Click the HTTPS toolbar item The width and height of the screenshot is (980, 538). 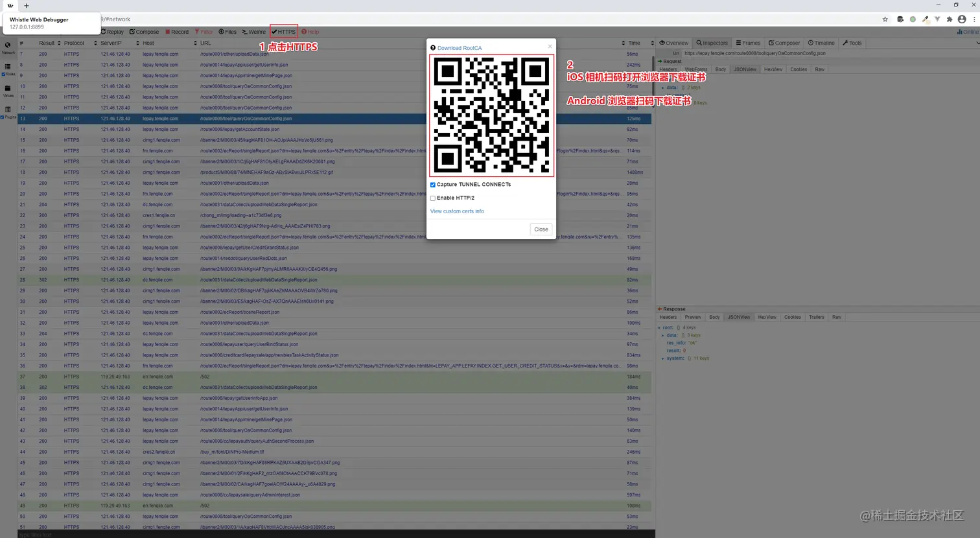[284, 32]
